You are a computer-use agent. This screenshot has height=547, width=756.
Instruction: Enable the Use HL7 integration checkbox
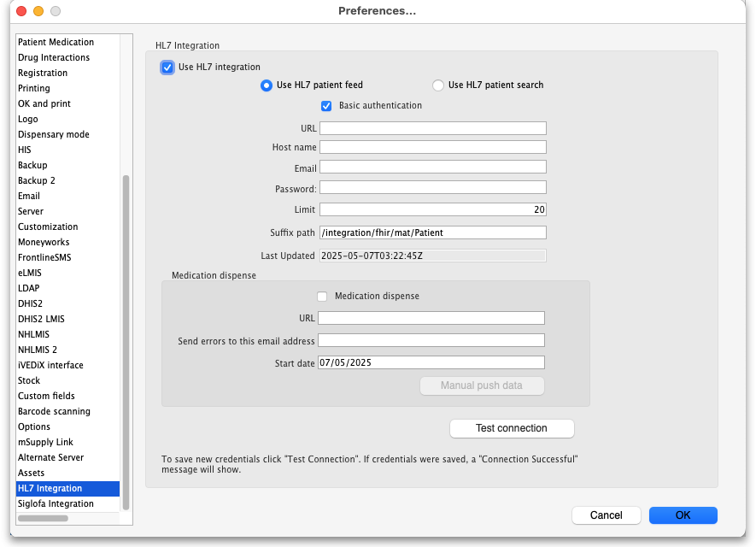tap(167, 68)
